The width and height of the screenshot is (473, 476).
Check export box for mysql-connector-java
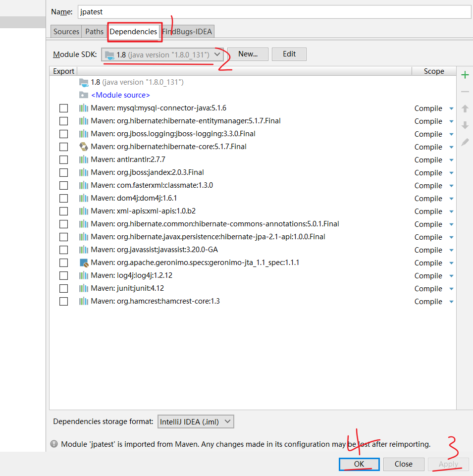tap(63, 108)
